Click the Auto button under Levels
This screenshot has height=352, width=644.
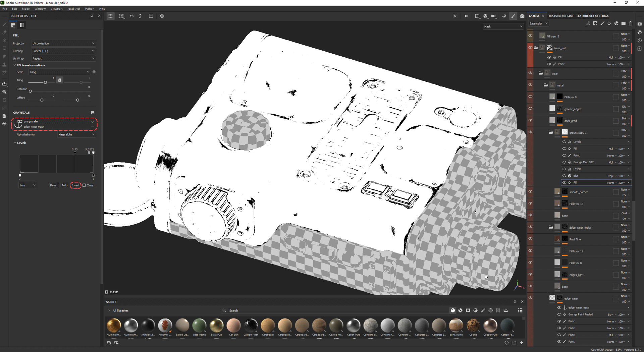pyautogui.click(x=64, y=185)
